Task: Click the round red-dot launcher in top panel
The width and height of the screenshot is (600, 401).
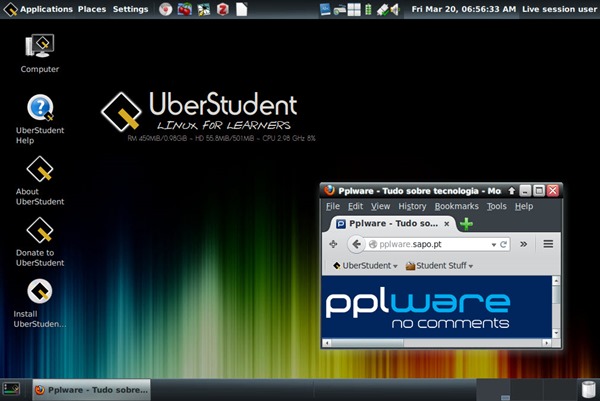Action: coord(165,9)
